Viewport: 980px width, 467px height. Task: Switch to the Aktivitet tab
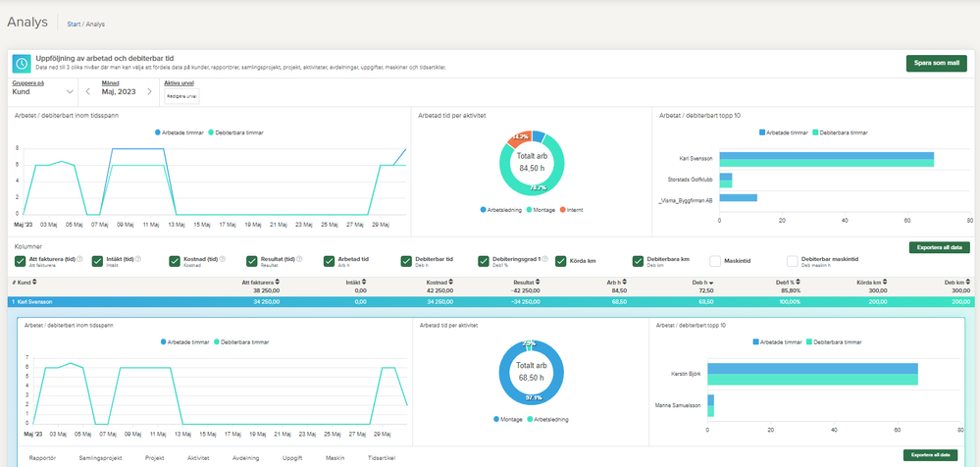tap(198, 456)
